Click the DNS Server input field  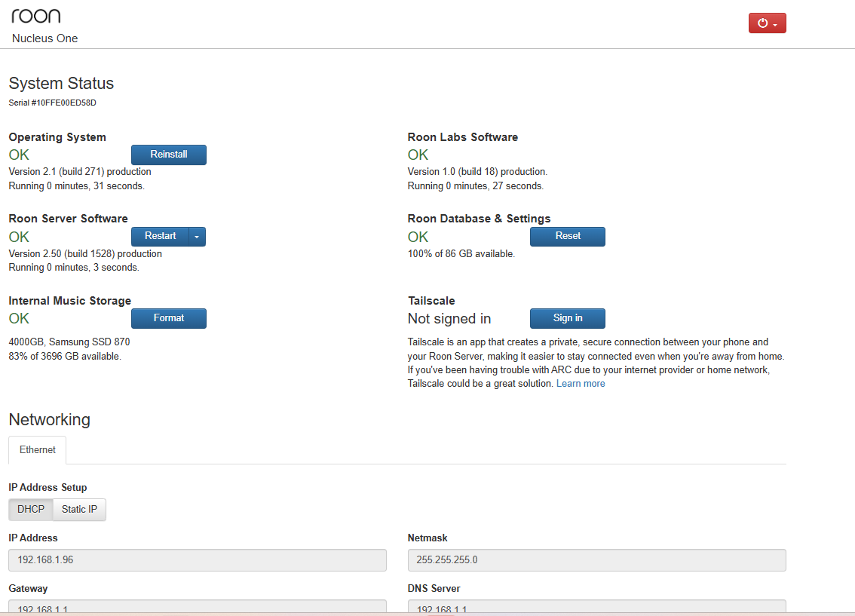click(597, 607)
